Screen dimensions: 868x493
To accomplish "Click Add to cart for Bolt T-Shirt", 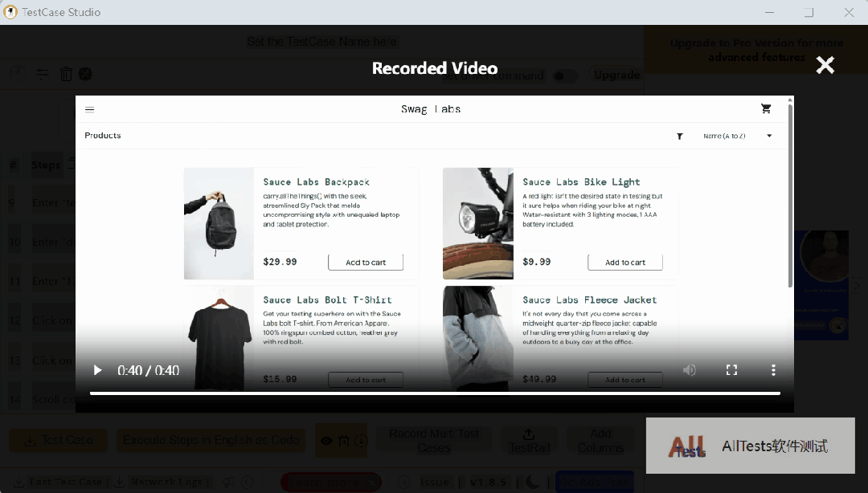I will point(366,380).
